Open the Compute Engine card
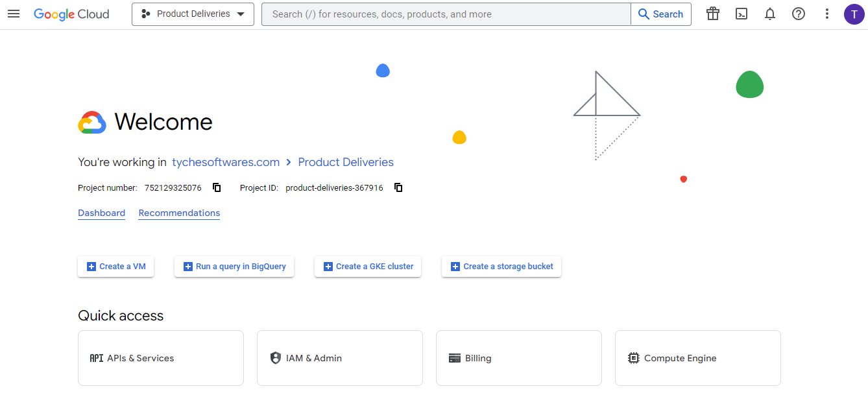Image resolution: width=868 pixels, height=395 pixels. pos(698,358)
